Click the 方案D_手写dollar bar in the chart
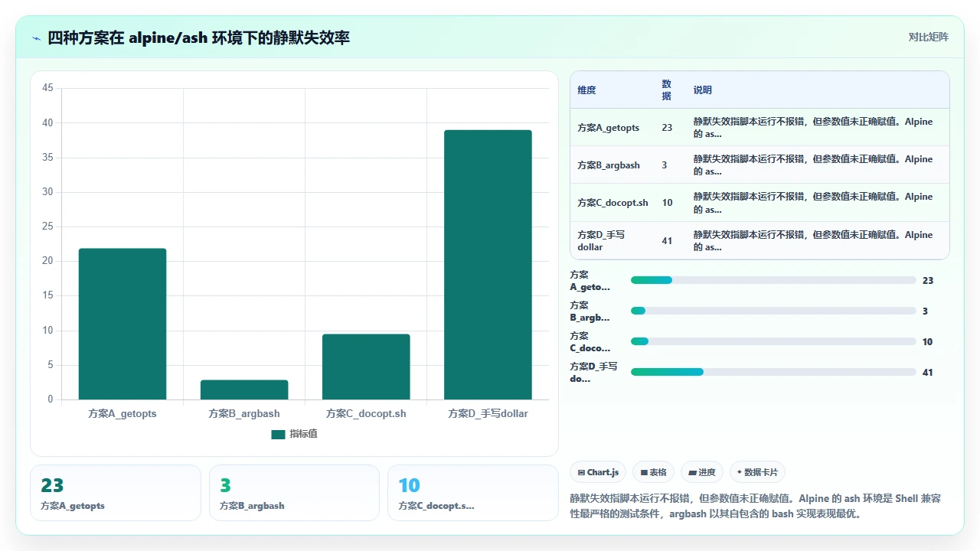Screen dimensions: 980x551 tap(488, 265)
